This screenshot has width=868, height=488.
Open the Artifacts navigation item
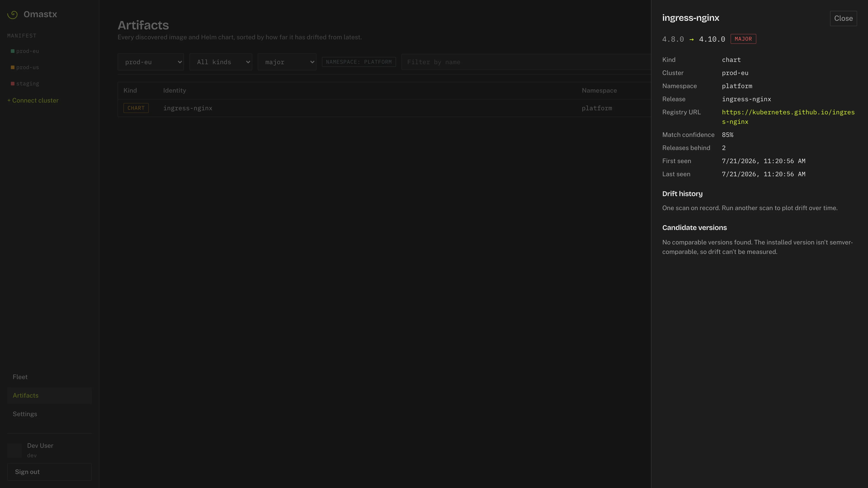(50, 395)
